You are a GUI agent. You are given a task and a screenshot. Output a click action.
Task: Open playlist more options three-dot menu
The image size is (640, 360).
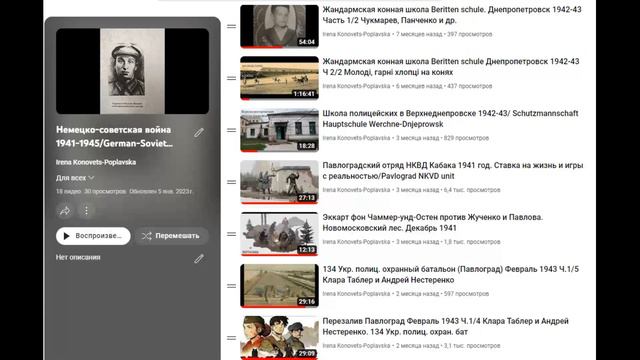[x=86, y=211]
